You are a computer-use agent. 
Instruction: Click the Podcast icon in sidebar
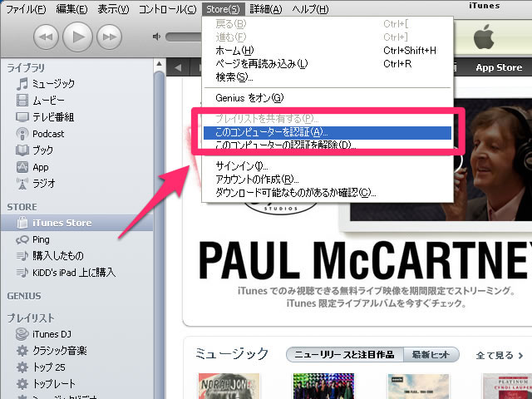pyautogui.click(x=22, y=134)
